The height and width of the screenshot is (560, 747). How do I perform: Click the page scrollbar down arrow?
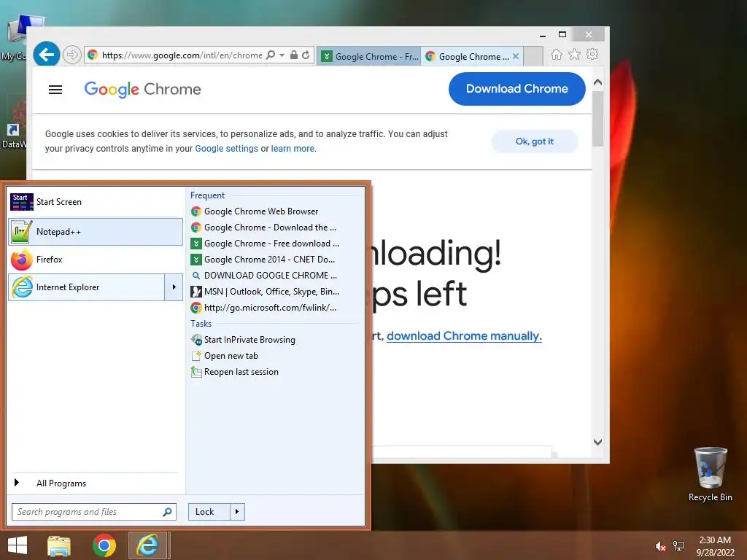point(598,442)
